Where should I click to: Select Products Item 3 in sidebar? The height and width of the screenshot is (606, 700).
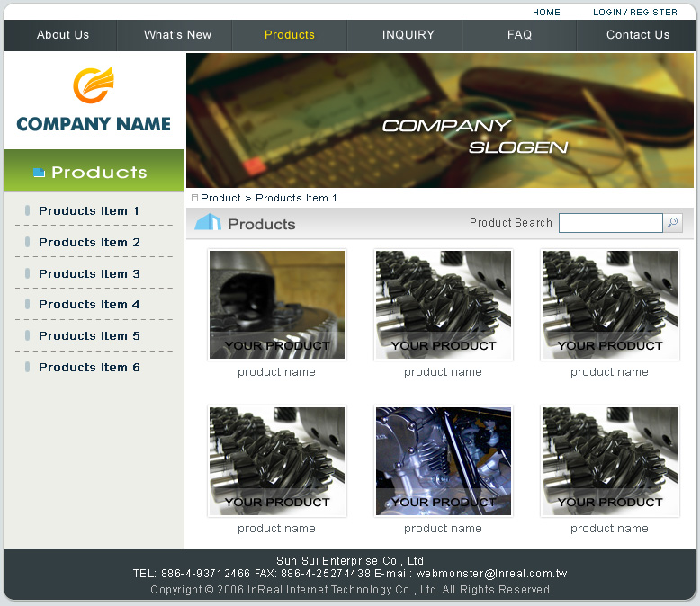tap(89, 274)
